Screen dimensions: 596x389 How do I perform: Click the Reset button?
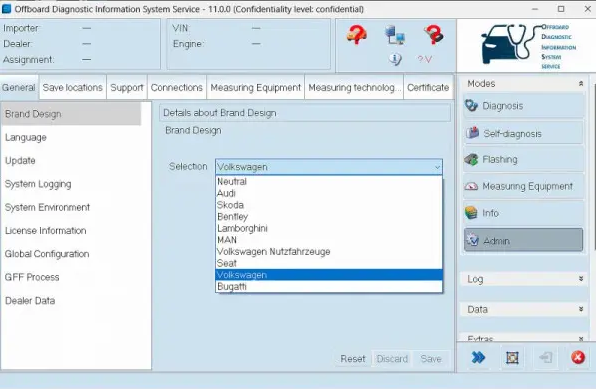(353, 359)
